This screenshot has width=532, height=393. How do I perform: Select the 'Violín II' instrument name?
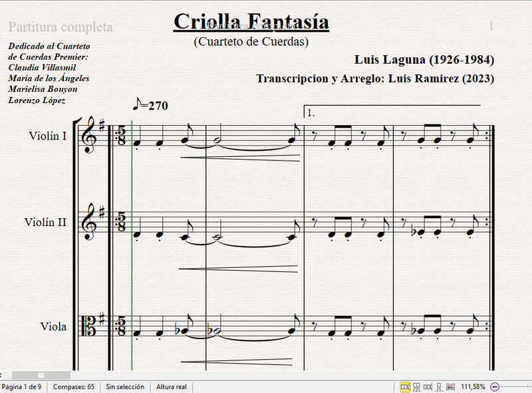45,222
